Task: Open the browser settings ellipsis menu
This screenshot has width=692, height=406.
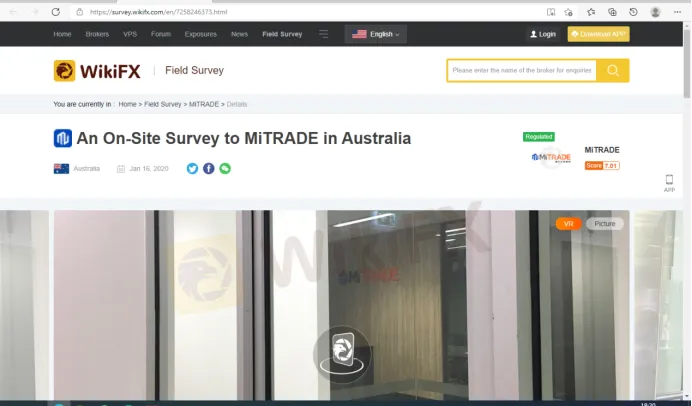Action: [x=677, y=12]
